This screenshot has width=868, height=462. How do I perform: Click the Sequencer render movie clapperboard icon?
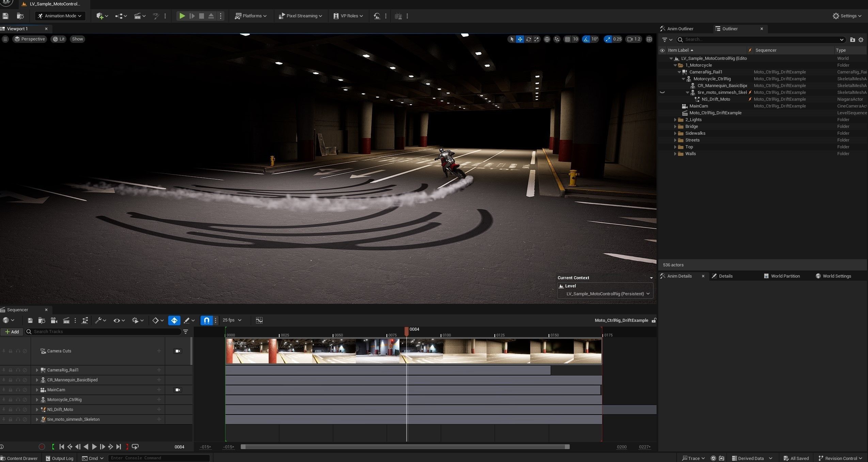coord(66,320)
